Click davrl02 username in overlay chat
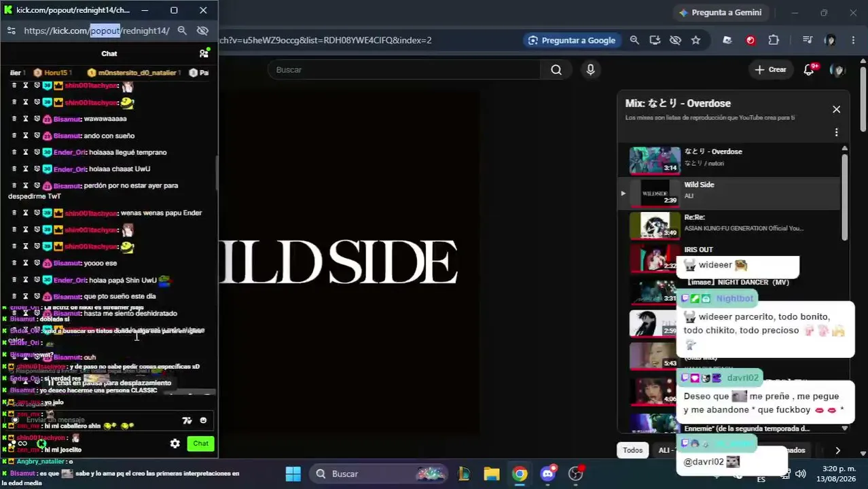 pos(742,378)
